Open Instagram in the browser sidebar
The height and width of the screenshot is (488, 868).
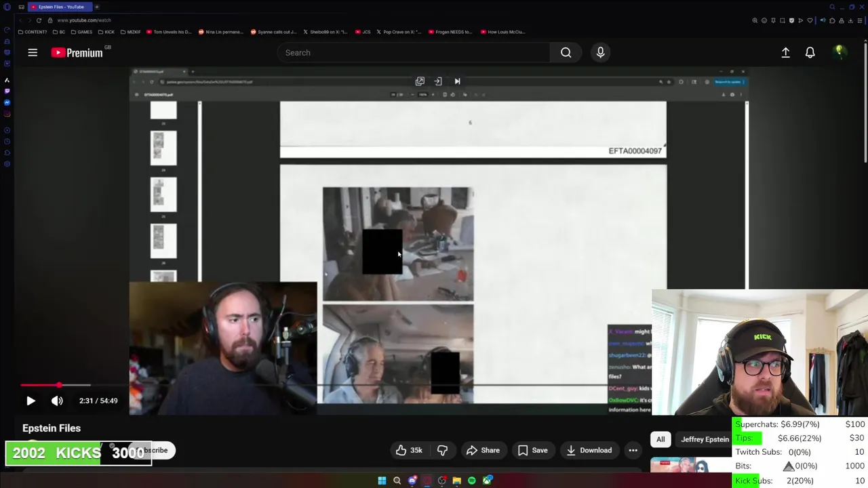pos(7,114)
